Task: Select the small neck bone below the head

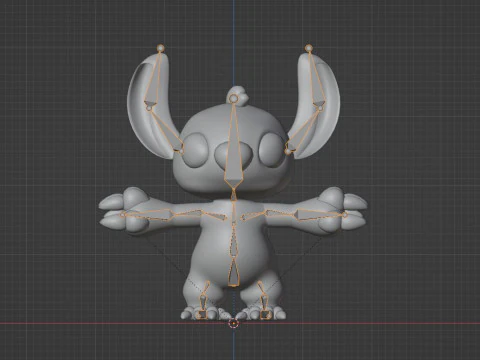Action: [x=233, y=195]
